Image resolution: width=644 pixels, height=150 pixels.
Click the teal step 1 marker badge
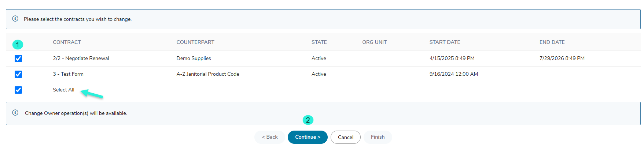(18, 45)
